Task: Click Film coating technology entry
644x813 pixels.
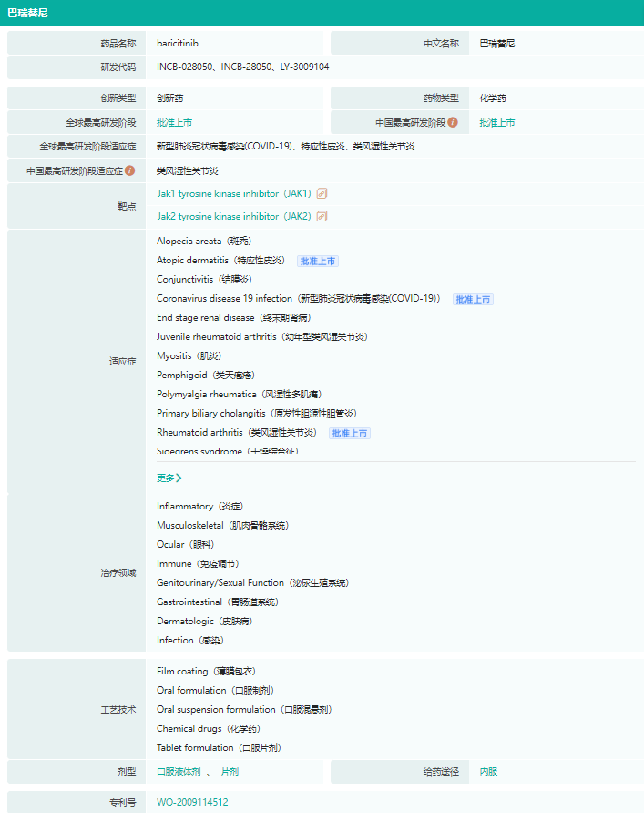Action: coord(206,672)
